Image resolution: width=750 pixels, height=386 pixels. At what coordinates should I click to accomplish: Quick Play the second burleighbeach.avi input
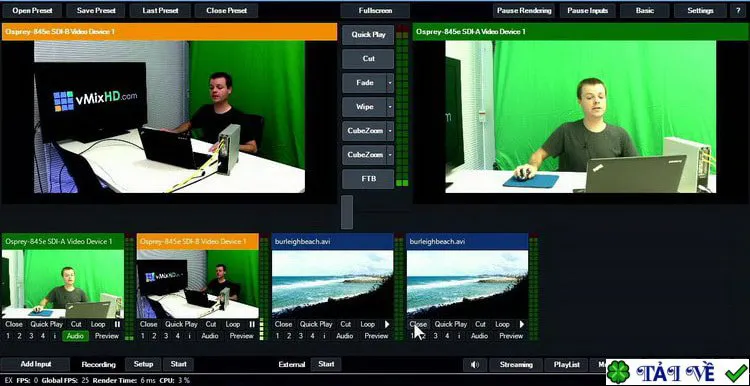(451, 324)
